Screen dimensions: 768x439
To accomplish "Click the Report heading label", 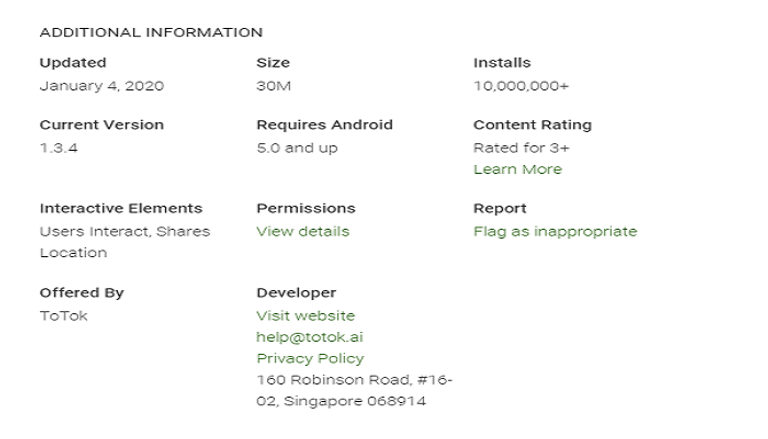I will pos(499,208).
